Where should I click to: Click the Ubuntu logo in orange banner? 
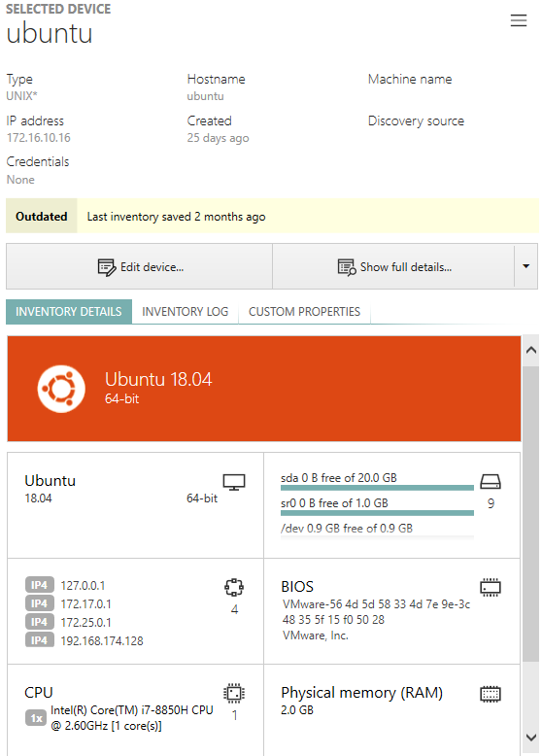pyautogui.click(x=61, y=389)
